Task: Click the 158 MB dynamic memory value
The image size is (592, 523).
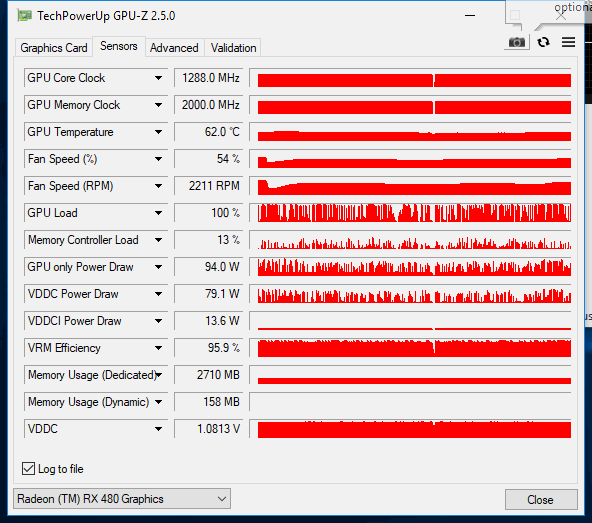Action: click(x=208, y=402)
